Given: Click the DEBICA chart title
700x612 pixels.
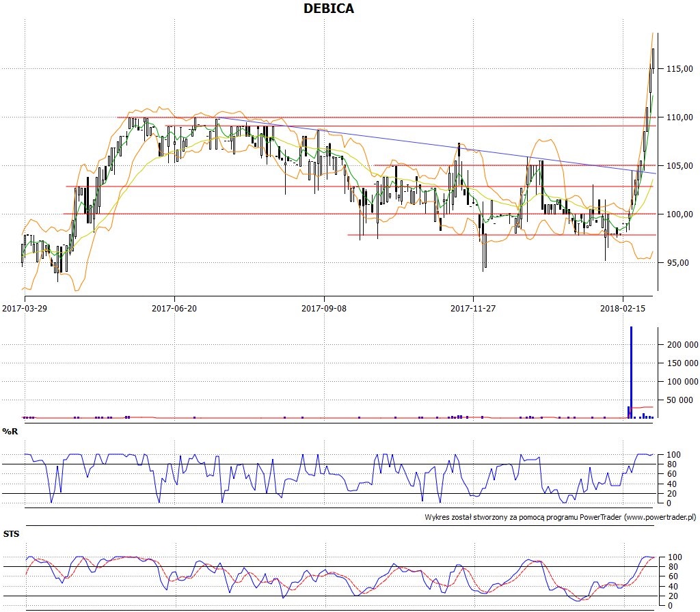Looking at the screenshot, I should (329, 8).
